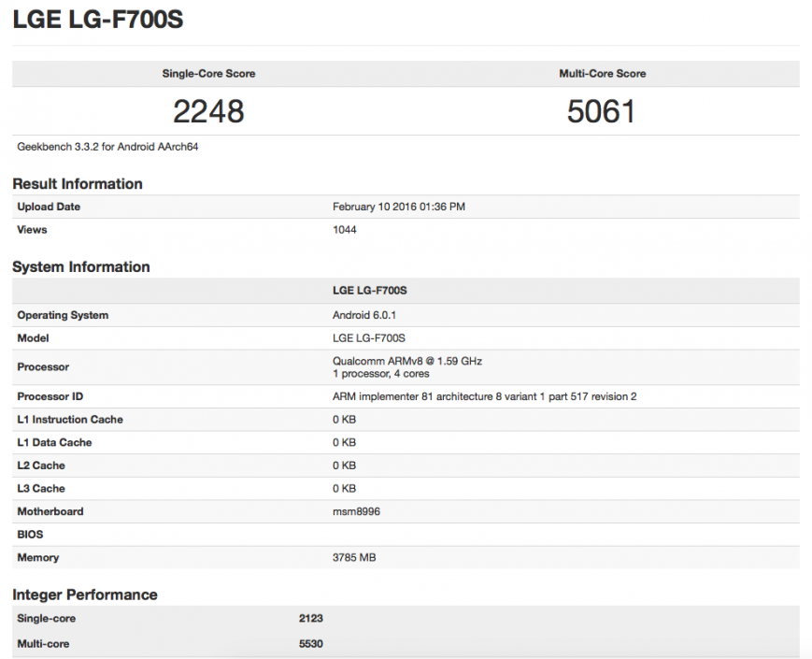Image resolution: width=812 pixels, height=659 pixels.
Task: Click the date February 10 2016 01:36 PM
Action: tap(399, 207)
